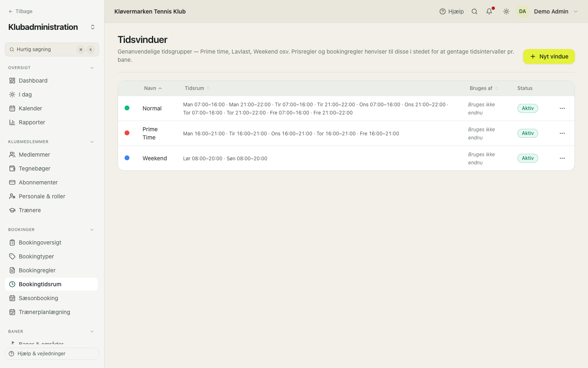Click the Bookingtidsrum clock icon
Image resolution: width=588 pixels, height=368 pixels.
click(x=12, y=284)
